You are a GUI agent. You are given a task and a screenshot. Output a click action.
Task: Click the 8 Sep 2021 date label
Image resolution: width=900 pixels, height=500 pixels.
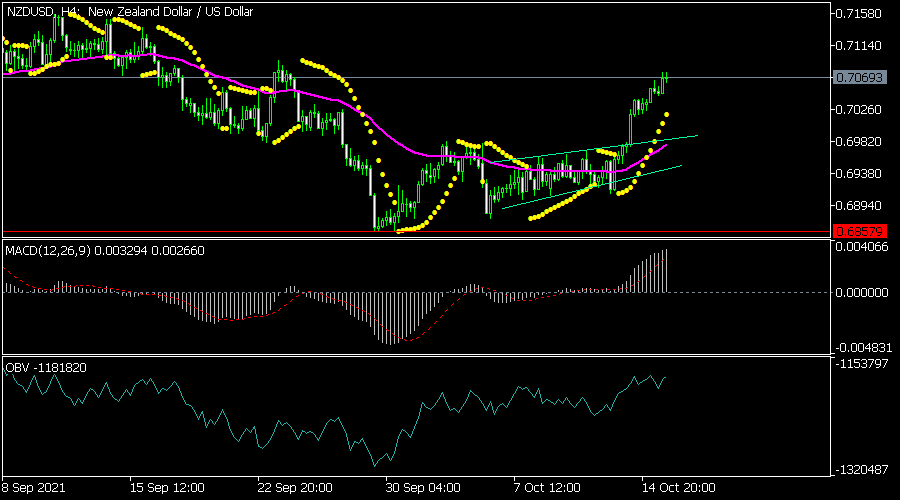(x=34, y=487)
